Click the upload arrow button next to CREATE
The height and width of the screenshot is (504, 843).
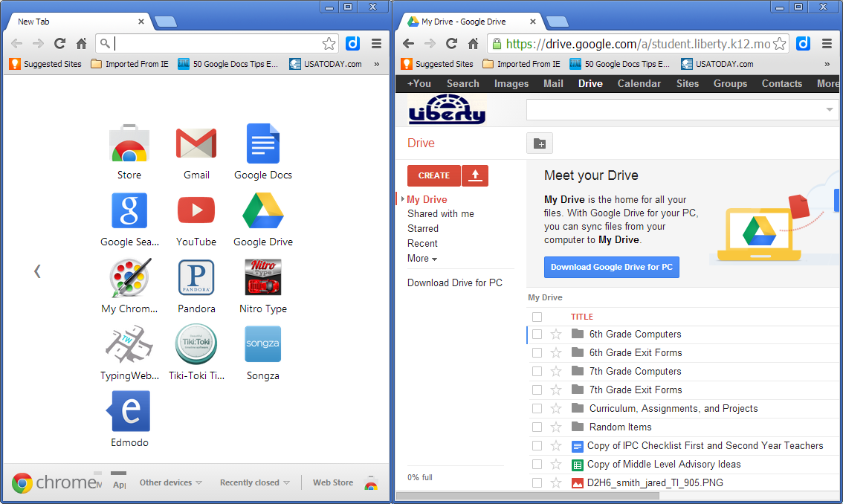coord(475,175)
